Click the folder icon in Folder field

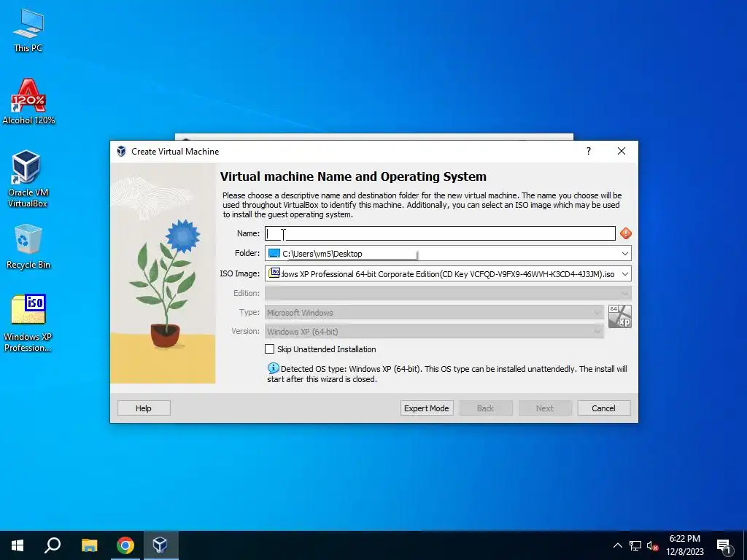coord(274,253)
